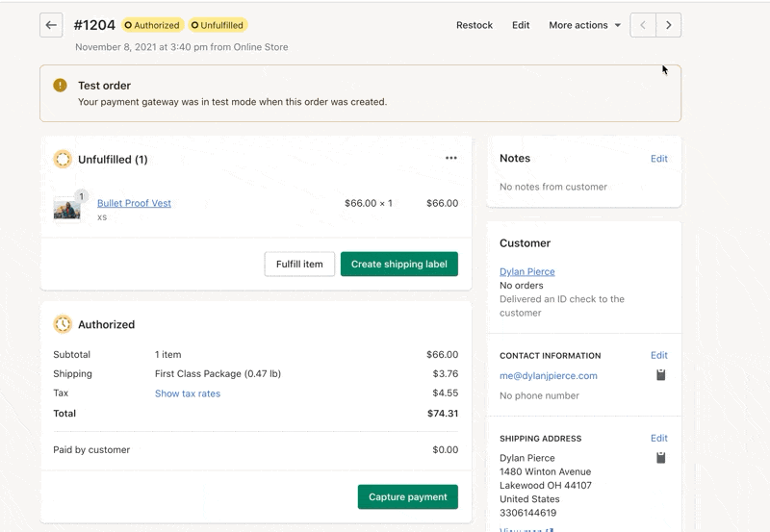Go to the next order
The height and width of the screenshot is (532, 770).
[x=669, y=25]
